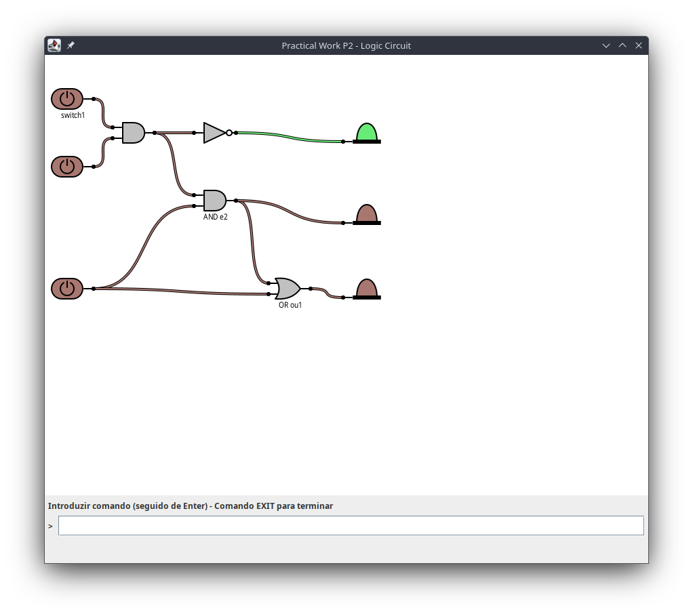
Task: Focus the command input field
Action: click(351, 525)
